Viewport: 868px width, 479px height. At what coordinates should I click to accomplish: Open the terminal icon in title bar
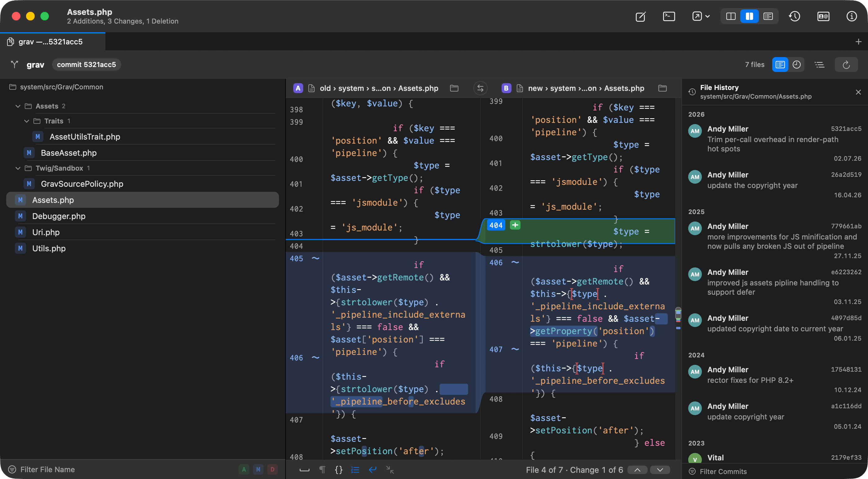point(669,16)
